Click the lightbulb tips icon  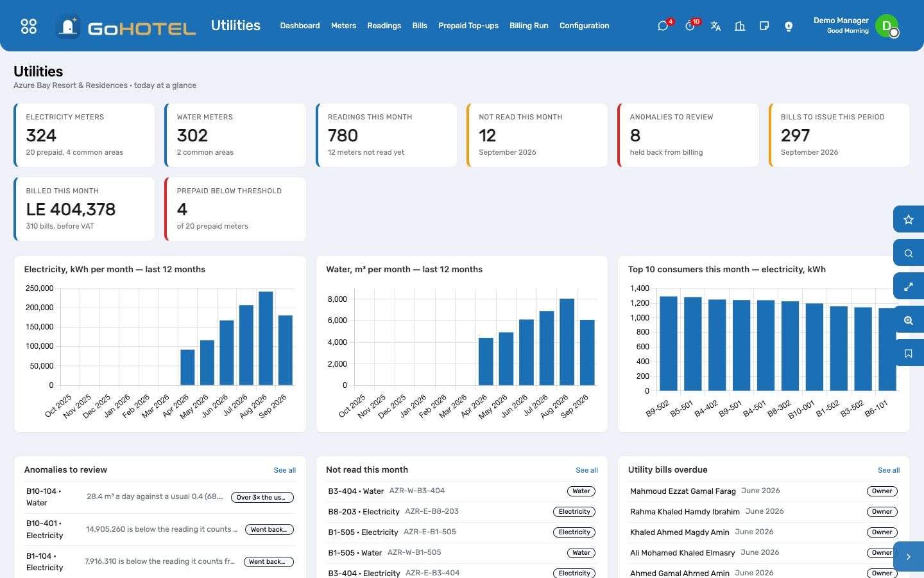[x=789, y=26]
